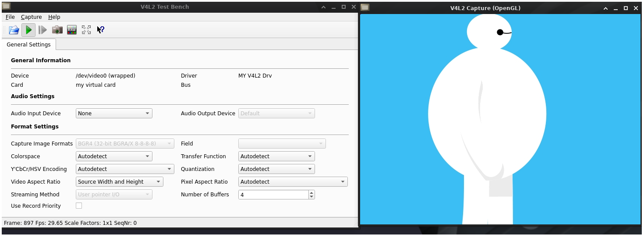Open the Audio Input Device dropdown
644x238 pixels.
[x=114, y=113]
